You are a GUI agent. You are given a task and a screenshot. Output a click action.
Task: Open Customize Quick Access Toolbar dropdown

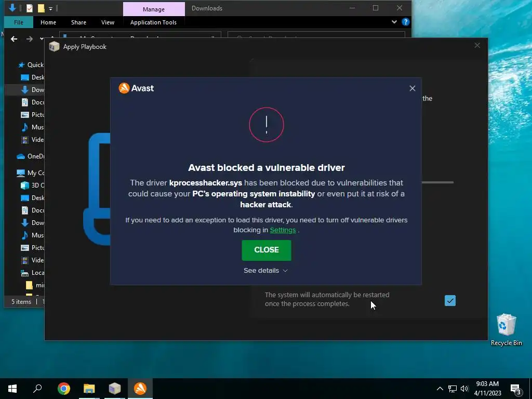[x=50, y=8]
